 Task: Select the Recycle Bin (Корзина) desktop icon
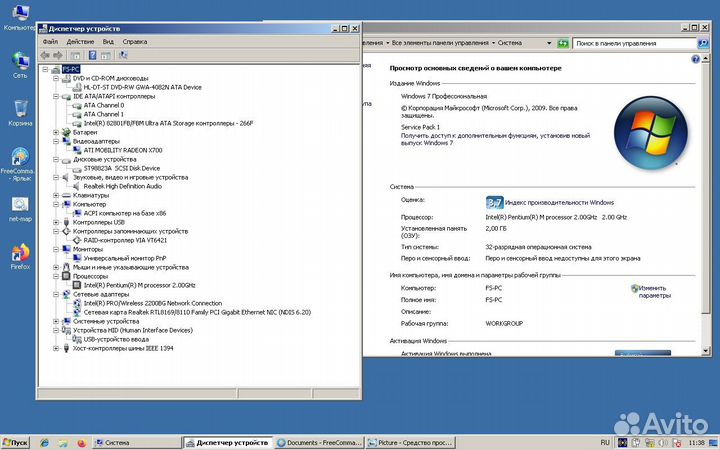pyautogui.click(x=20, y=110)
